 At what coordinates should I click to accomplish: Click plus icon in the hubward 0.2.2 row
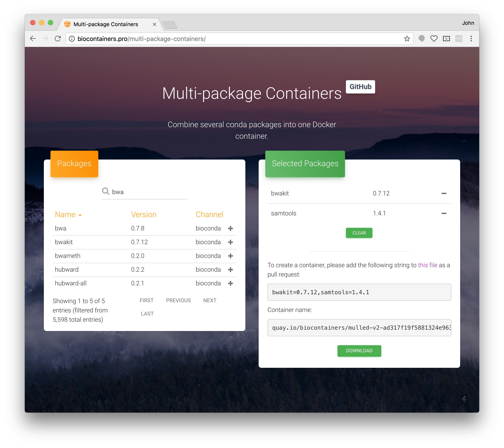pyautogui.click(x=231, y=269)
